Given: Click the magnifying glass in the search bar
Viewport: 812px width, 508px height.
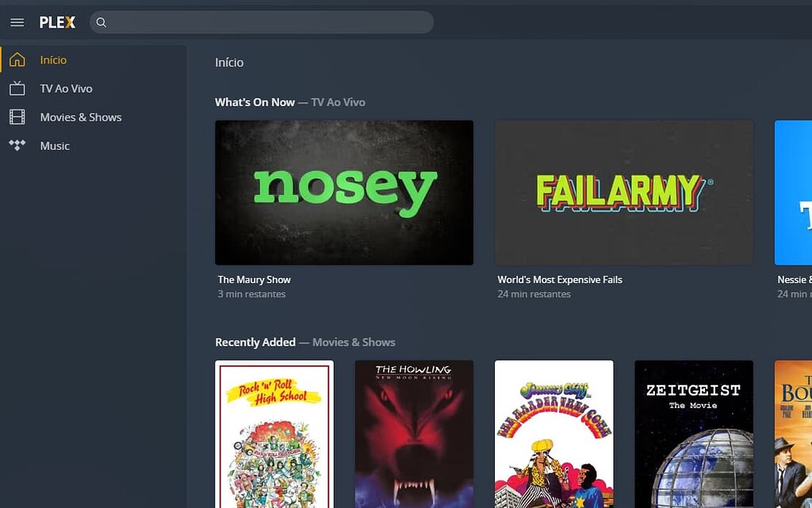Looking at the screenshot, I should click(x=101, y=23).
